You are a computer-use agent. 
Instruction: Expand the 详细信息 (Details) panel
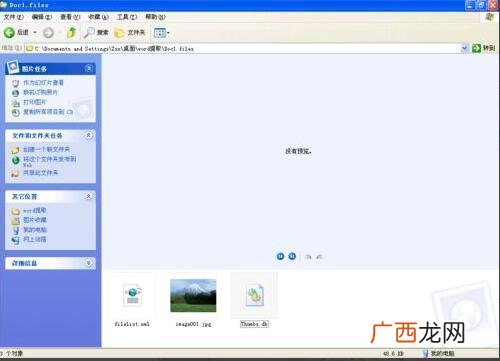pyautogui.click(x=89, y=263)
